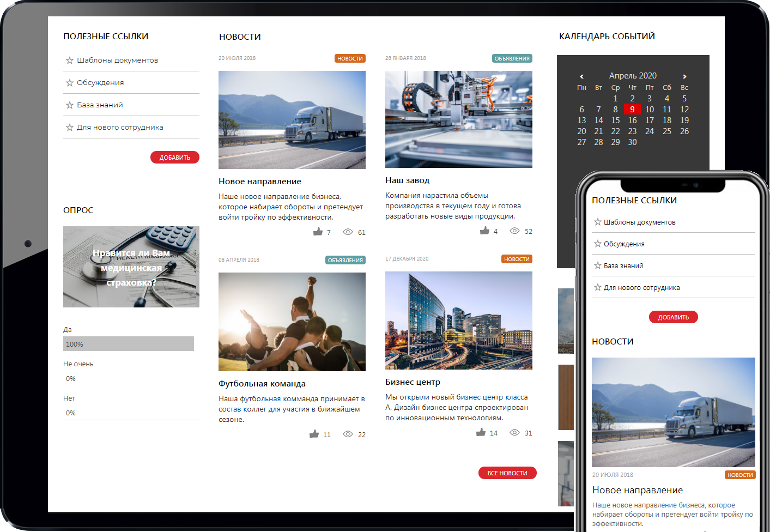Click the orange НОВОСТИ tag on truck article
The height and width of the screenshot is (532, 770).
(x=350, y=58)
